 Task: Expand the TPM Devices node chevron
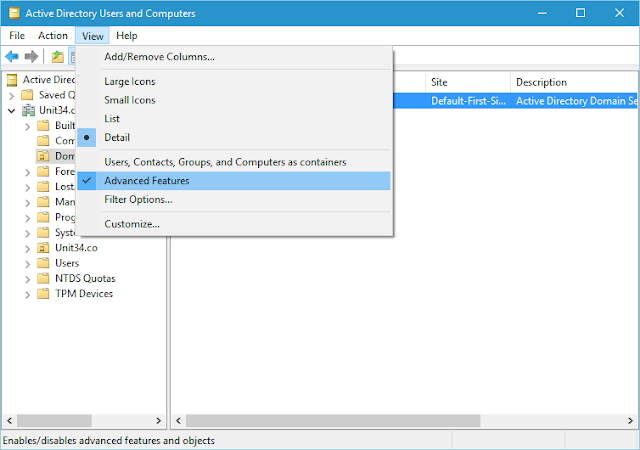[x=27, y=295]
